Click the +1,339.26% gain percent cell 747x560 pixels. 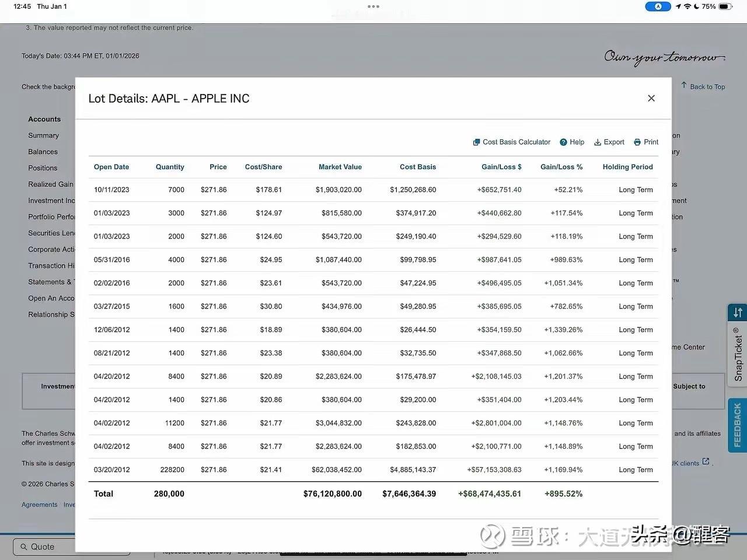[x=563, y=330]
